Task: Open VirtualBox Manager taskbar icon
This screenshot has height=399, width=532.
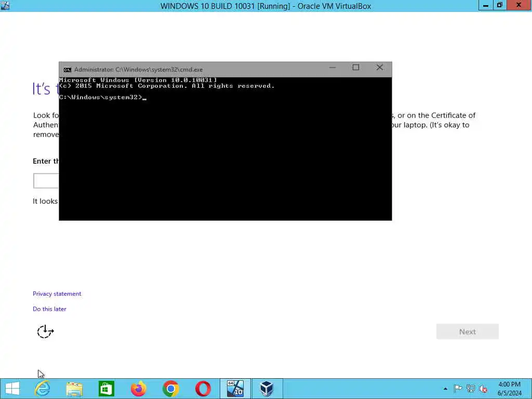Action: [267, 389]
